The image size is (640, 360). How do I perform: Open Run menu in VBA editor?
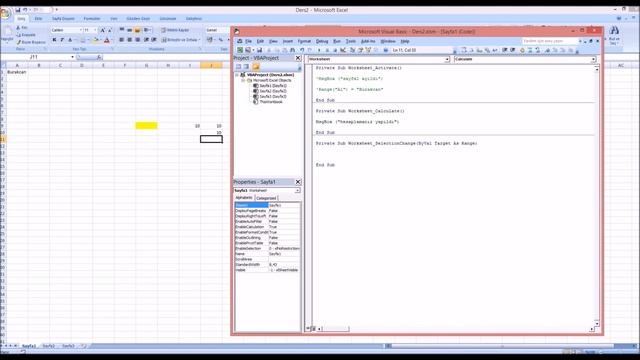[x=337, y=41]
